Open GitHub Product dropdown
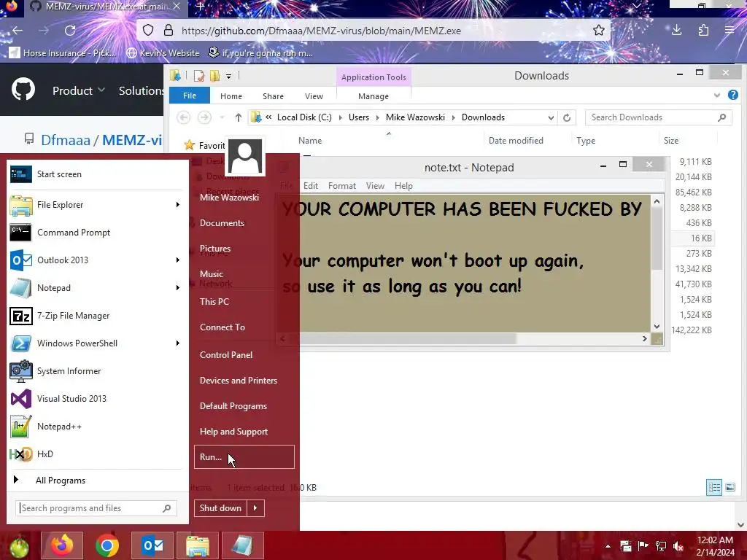Image resolution: width=747 pixels, height=560 pixels. [x=79, y=90]
